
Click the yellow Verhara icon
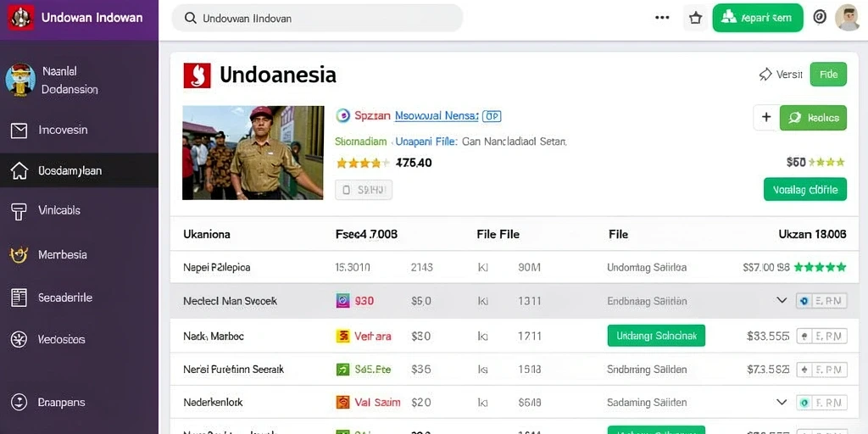[x=342, y=336]
